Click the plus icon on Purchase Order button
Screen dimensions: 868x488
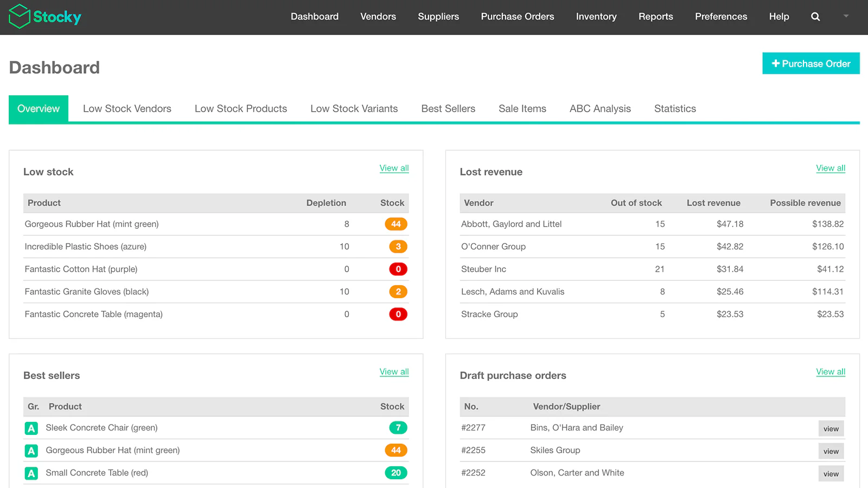776,63
